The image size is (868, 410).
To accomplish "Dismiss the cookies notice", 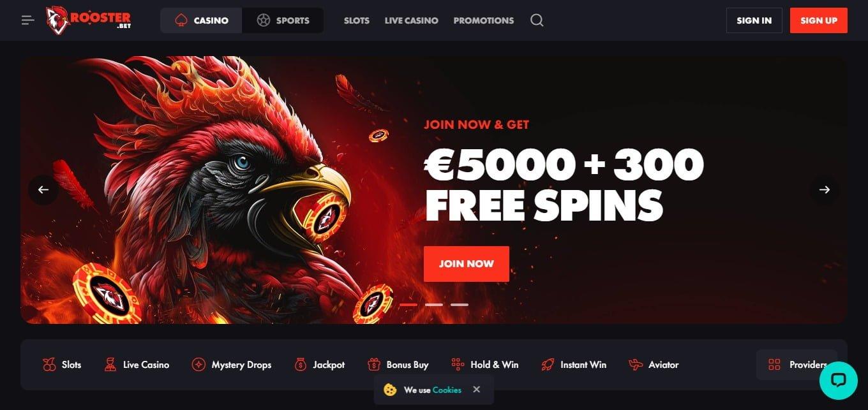I will 476,389.
